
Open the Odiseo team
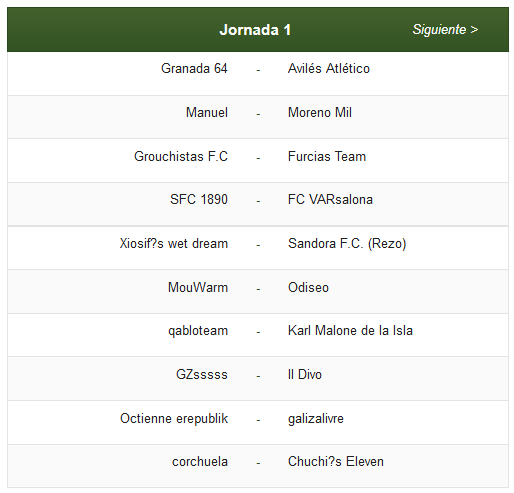(x=308, y=287)
